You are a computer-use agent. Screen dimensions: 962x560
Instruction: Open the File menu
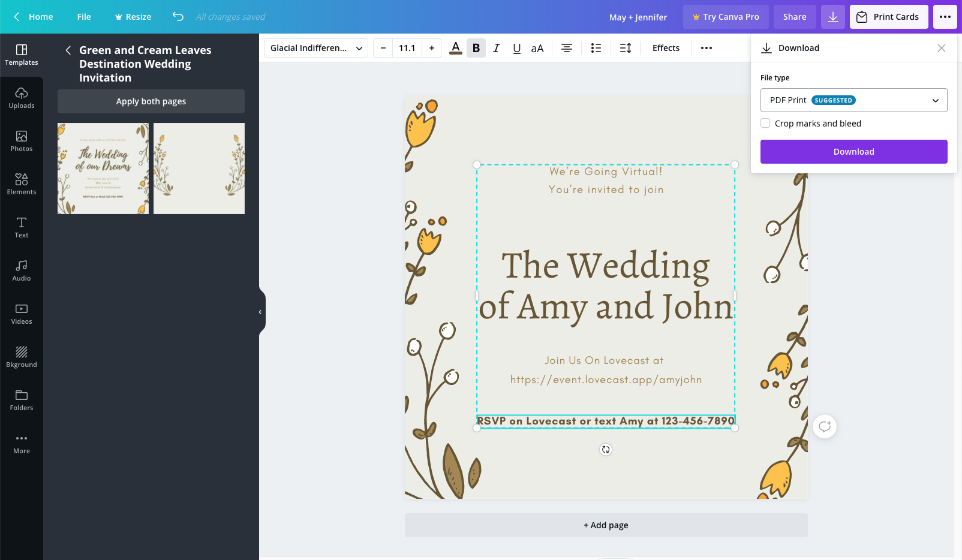[84, 17]
